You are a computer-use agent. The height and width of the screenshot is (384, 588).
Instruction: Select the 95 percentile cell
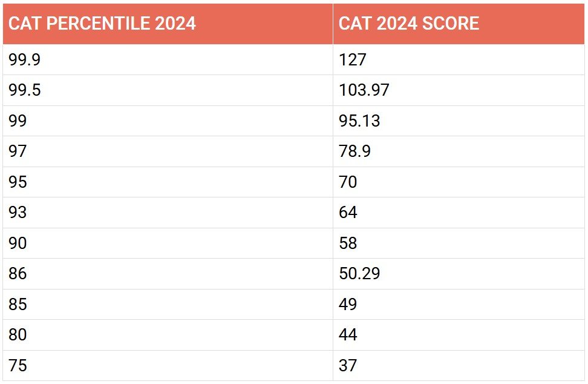18,182
